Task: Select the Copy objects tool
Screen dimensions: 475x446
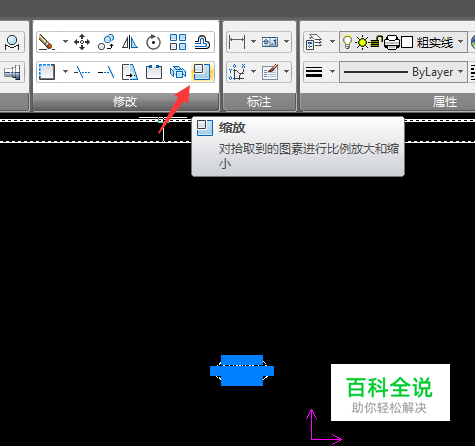Action: point(106,42)
